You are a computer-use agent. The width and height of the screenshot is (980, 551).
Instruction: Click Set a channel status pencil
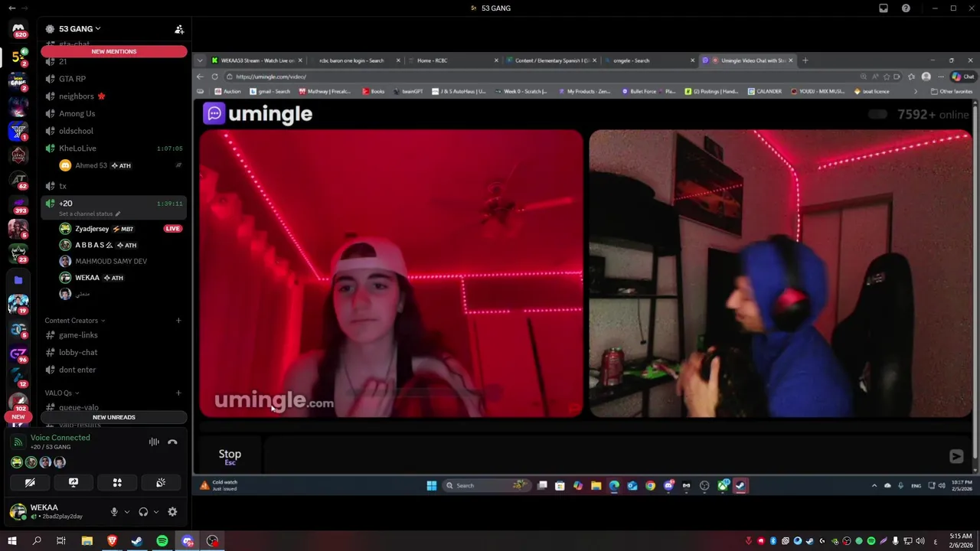(x=118, y=214)
